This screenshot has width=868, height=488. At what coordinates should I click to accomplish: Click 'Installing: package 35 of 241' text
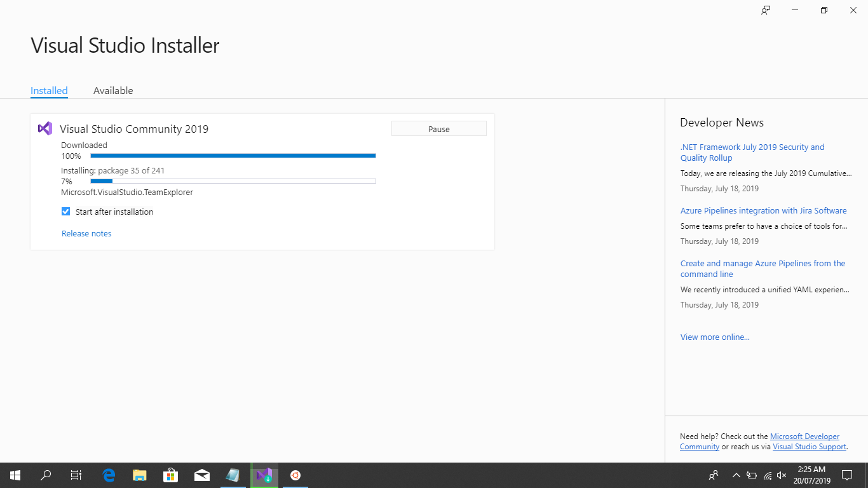click(x=113, y=170)
